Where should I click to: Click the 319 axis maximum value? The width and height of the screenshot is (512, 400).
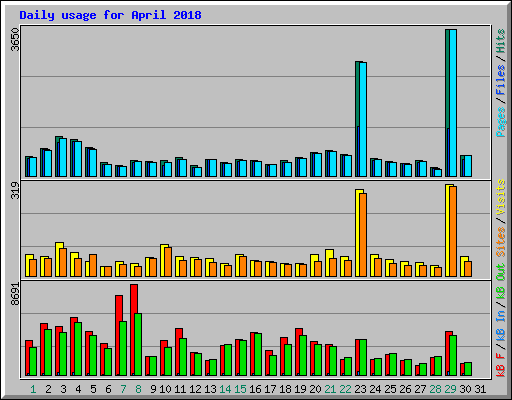pyautogui.click(x=15, y=190)
